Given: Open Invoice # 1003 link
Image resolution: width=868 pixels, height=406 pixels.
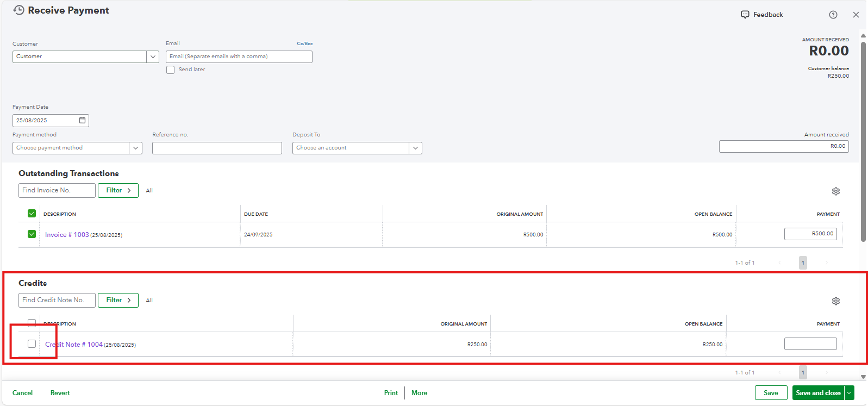Looking at the screenshot, I should pos(67,235).
